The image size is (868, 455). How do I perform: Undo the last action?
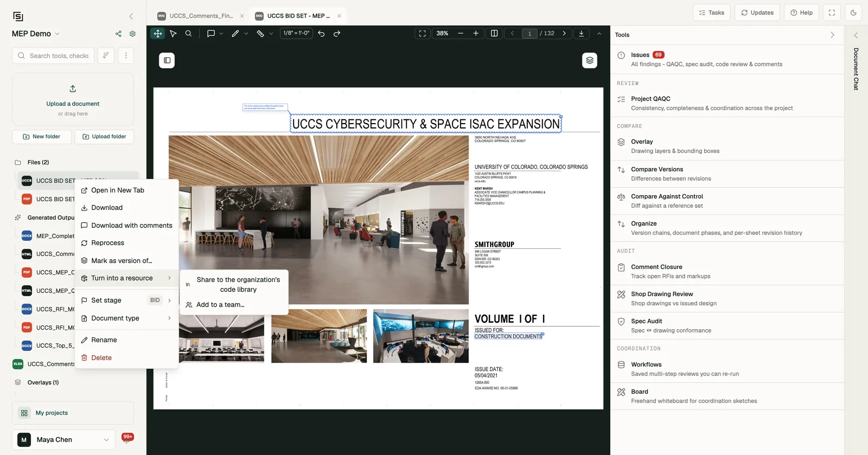pos(321,34)
